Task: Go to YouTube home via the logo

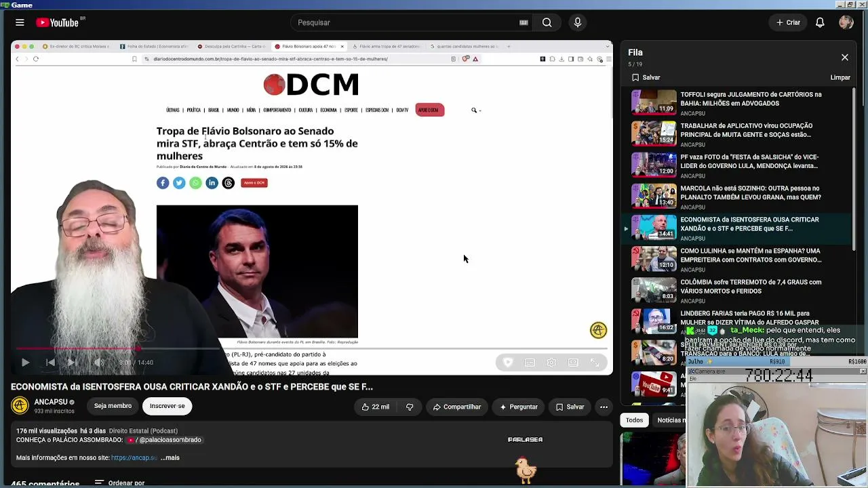Action: pos(58,22)
